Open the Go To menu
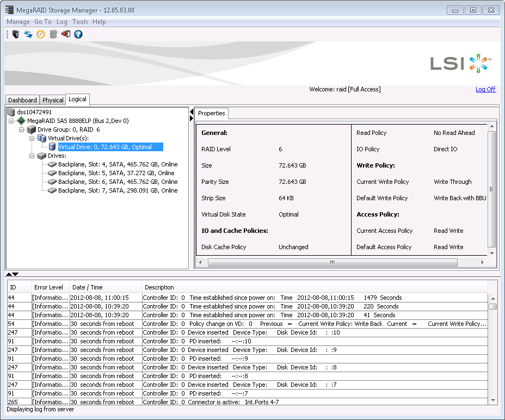 coord(43,22)
